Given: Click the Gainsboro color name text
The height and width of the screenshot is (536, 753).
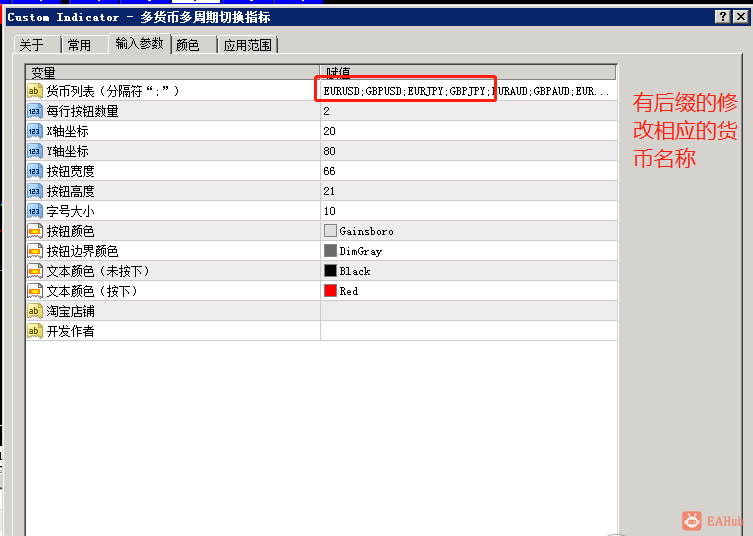Looking at the screenshot, I should (366, 231).
